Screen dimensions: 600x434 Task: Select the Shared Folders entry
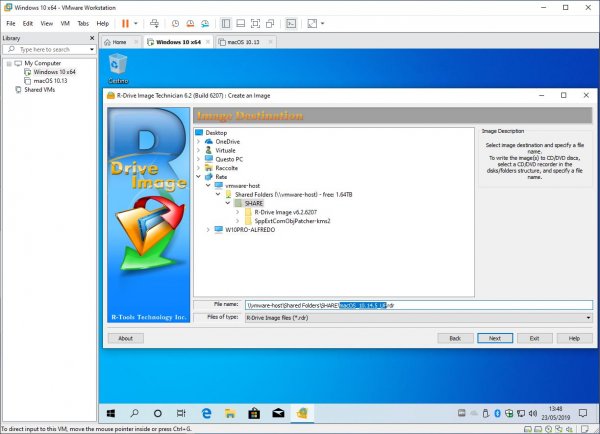[293, 194]
